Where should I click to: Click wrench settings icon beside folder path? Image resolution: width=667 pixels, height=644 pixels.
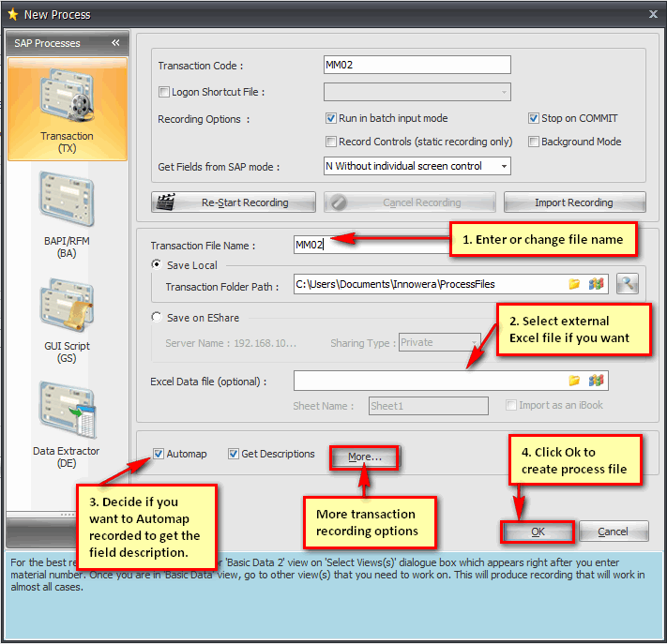click(x=628, y=284)
